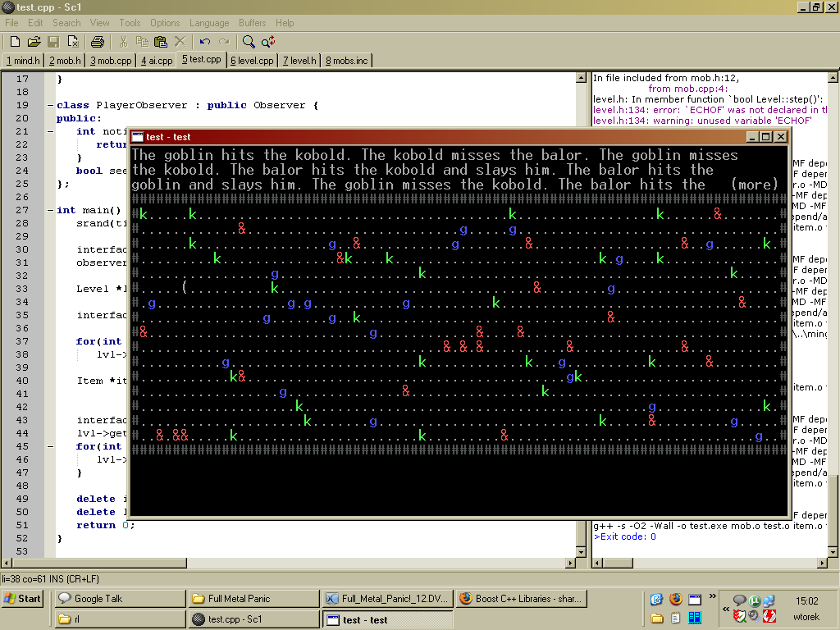Click the level.h:134 error line in output
The image size is (840, 630).
(x=710, y=110)
